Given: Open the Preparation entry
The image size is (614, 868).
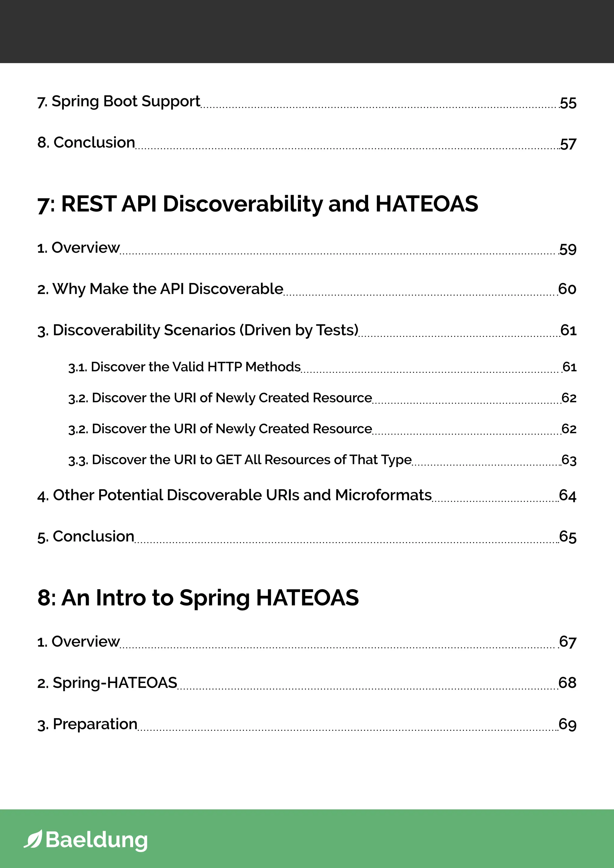Looking at the screenshot, I should point(87,724).
